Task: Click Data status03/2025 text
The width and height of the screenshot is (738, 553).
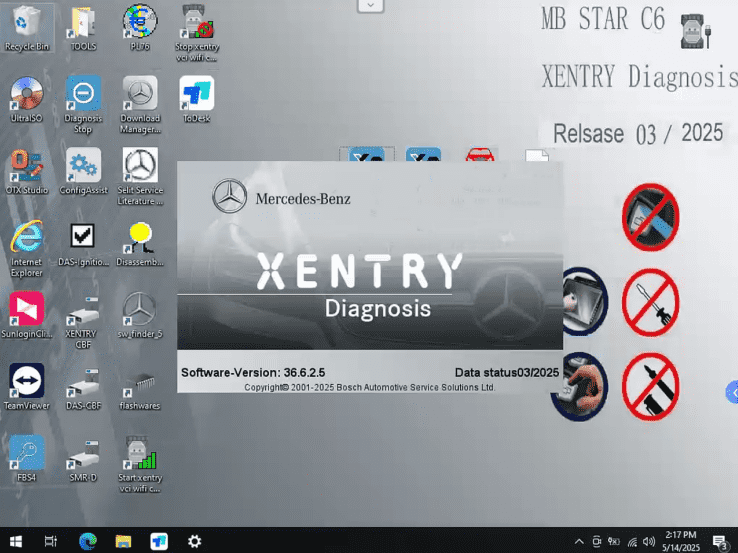Action: tap(506, 372)
